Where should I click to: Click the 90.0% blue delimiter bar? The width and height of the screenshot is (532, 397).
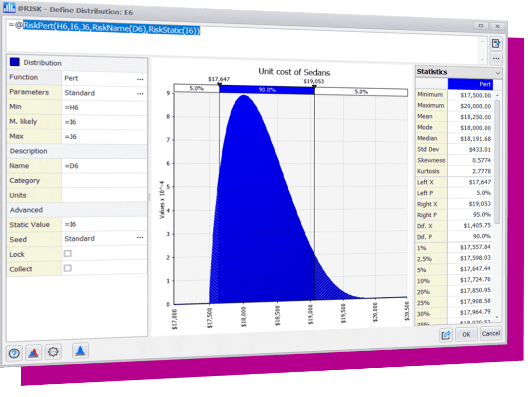tap(266, 90)
